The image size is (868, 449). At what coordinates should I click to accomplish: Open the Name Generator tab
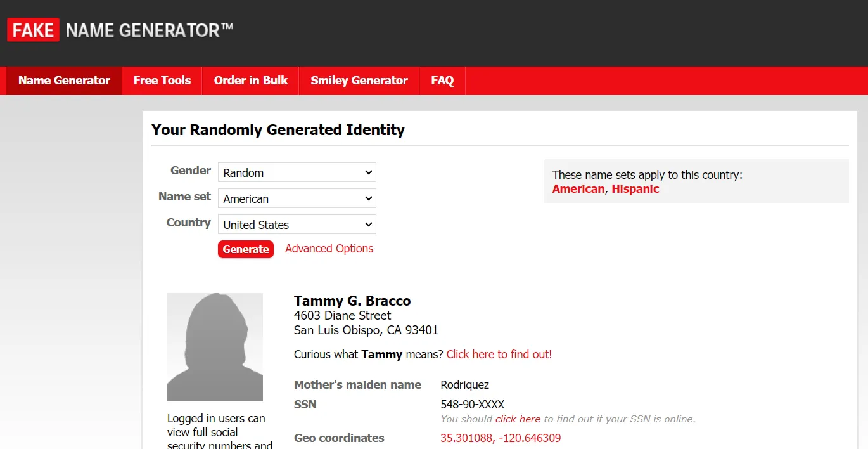coord(64,81)
